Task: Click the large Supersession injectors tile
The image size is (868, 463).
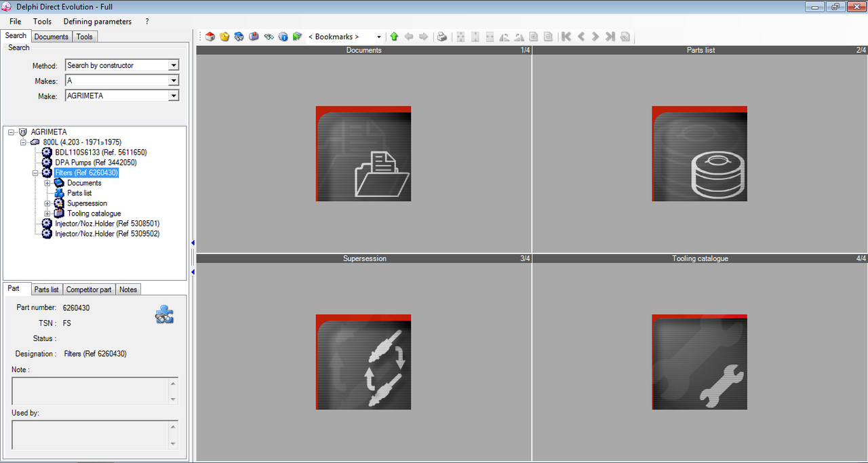Action: pyautogui.click(x=363, y=362)
